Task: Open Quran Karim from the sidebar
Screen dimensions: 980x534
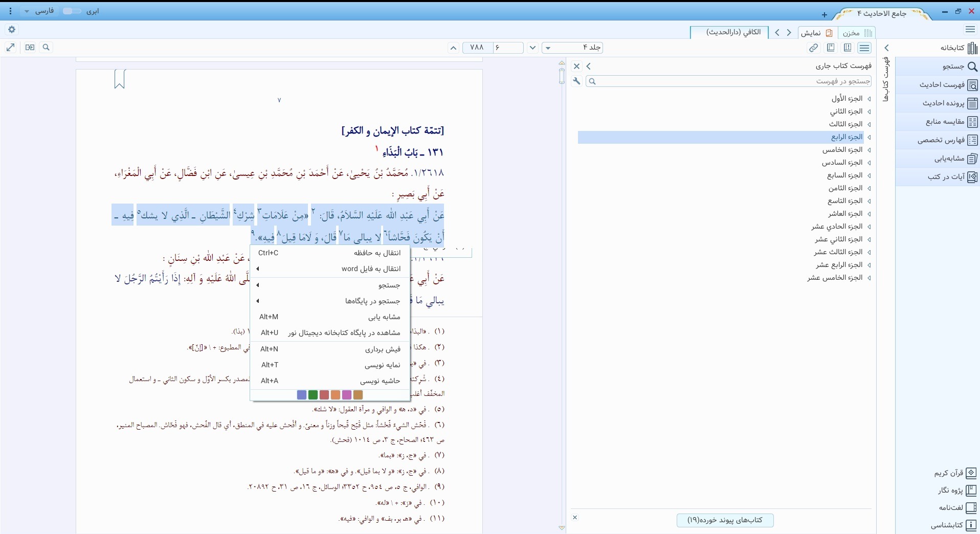Action: click(955, 473)
